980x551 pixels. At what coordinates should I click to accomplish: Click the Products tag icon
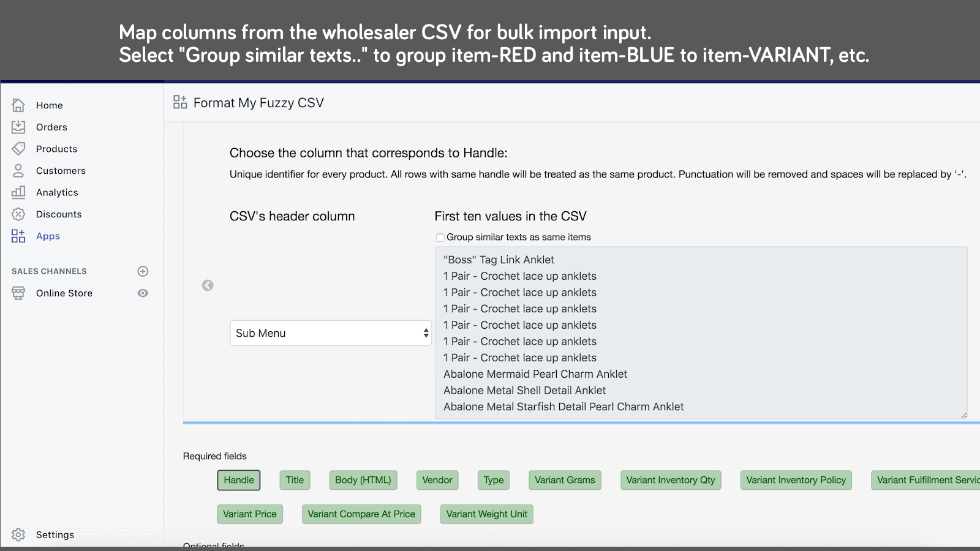tap(18, 149)
